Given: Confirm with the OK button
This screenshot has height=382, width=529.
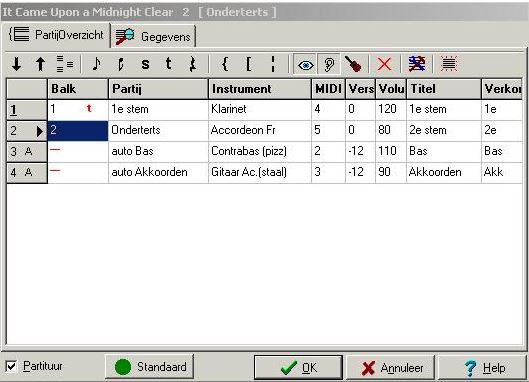Looking at the screenshot, I should coord(298,368).
